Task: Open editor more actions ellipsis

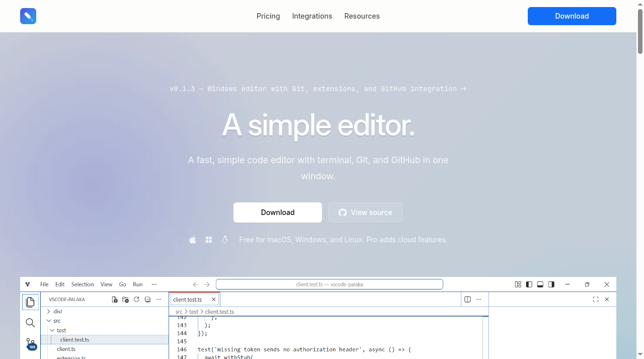Action: (x=478, y=300)
